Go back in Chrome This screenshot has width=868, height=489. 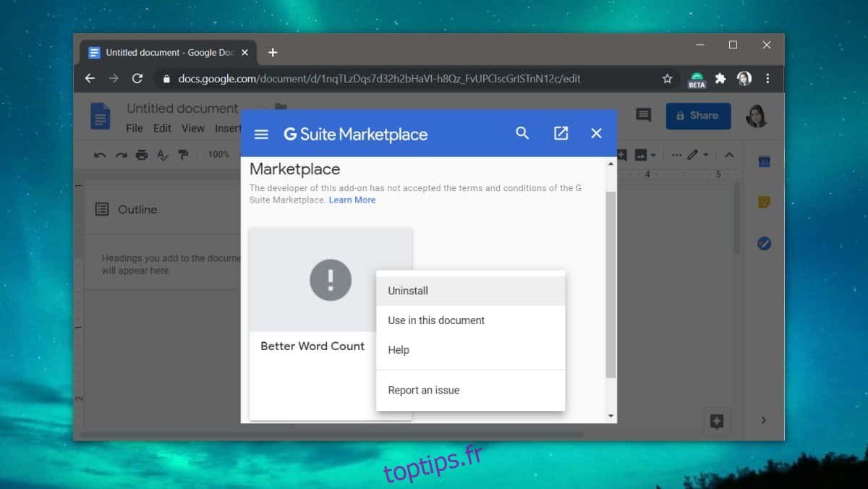point(90,78)
